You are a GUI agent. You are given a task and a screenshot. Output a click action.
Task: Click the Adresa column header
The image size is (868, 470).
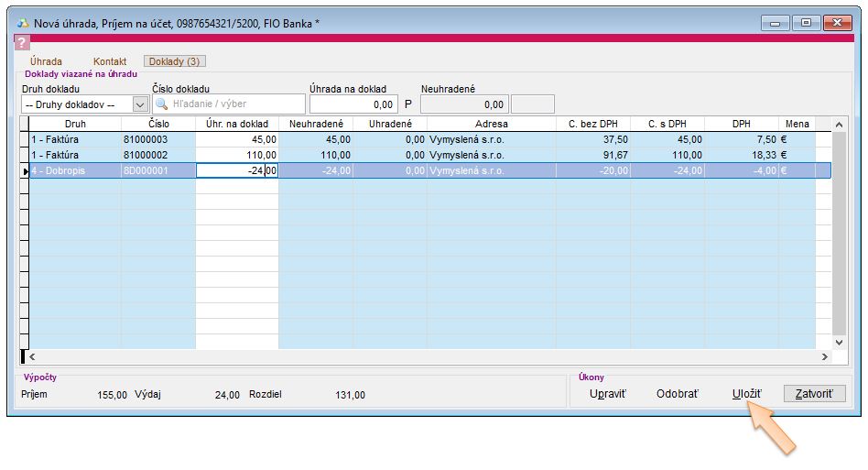click(x=491, y=123)
